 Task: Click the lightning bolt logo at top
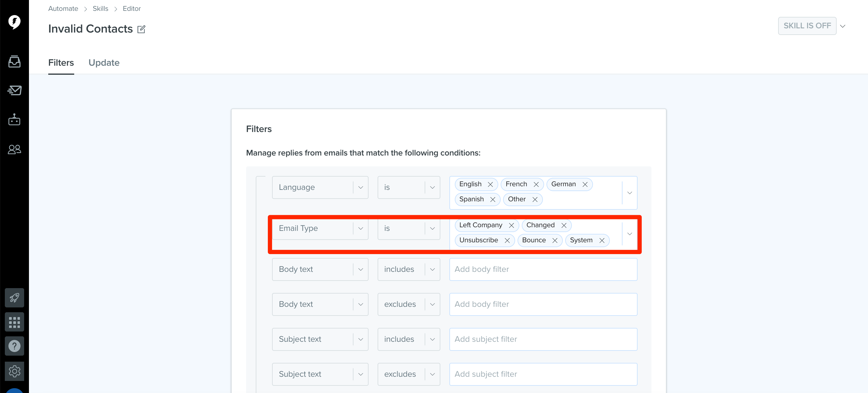point(14,22)
